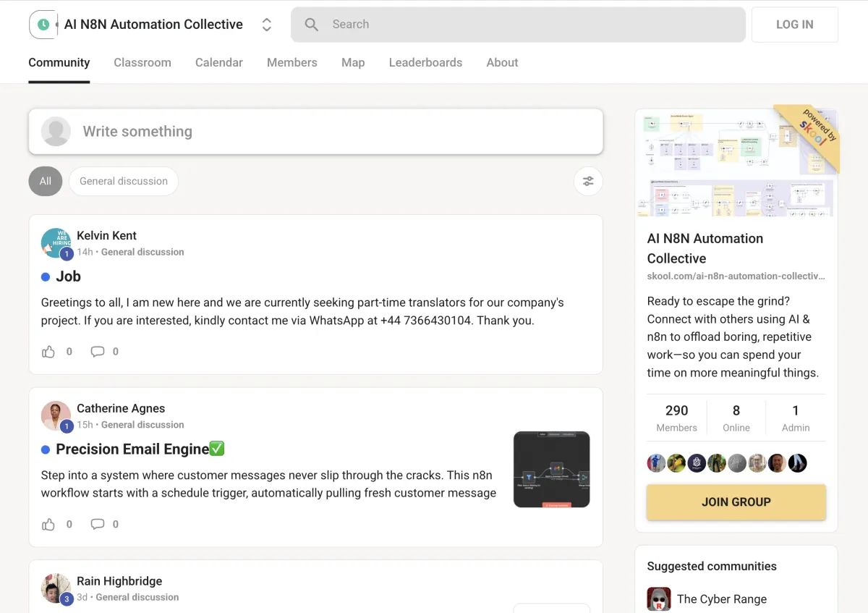Select the All category filter
Screen dimensions: 868x613
pyautogui.click(x=46, y=181)
